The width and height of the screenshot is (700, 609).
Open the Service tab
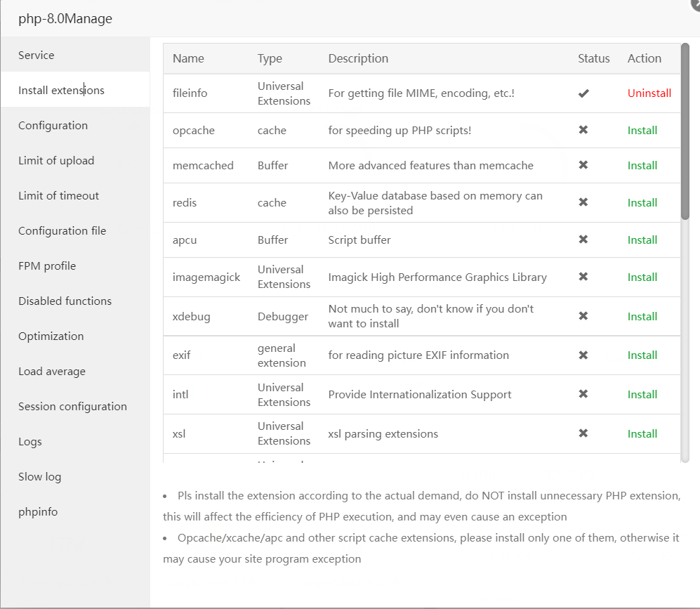point(37,55)
